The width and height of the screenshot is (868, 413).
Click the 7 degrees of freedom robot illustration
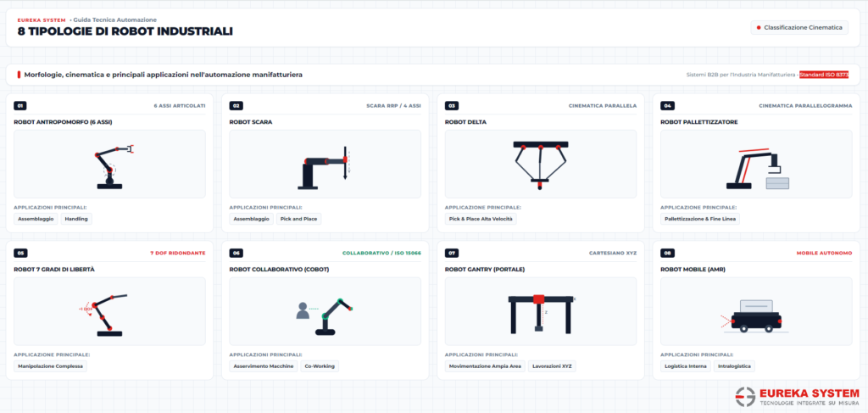(103, 315)
